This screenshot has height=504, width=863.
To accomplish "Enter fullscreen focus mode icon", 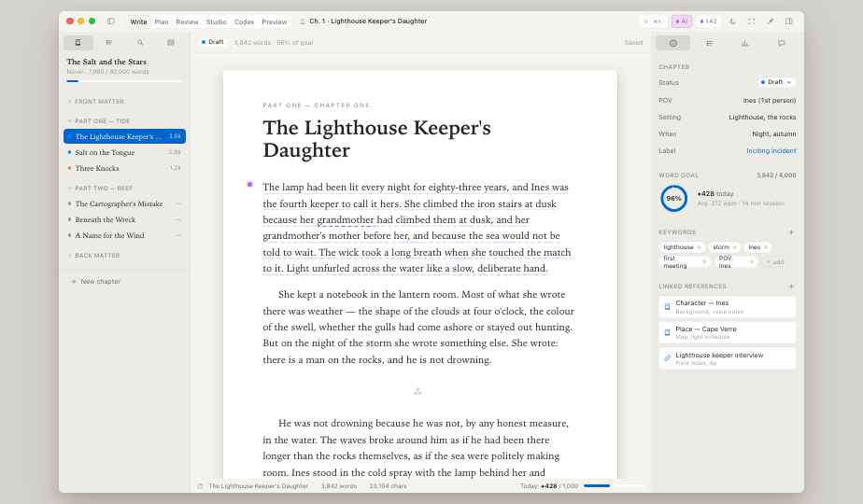I will pos(751,21).
